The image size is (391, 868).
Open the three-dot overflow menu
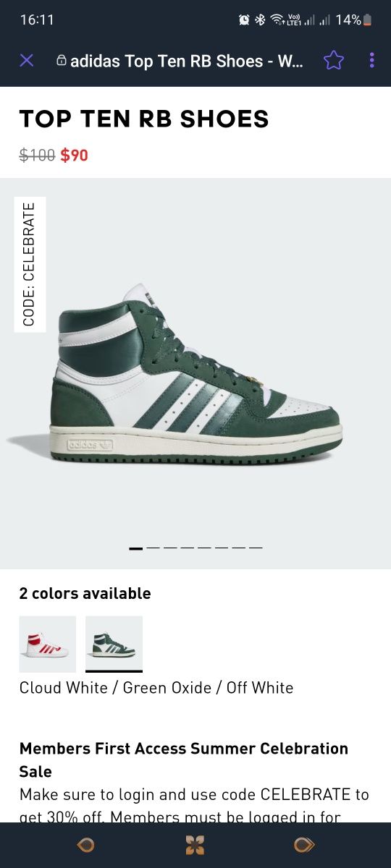point(372,60)
